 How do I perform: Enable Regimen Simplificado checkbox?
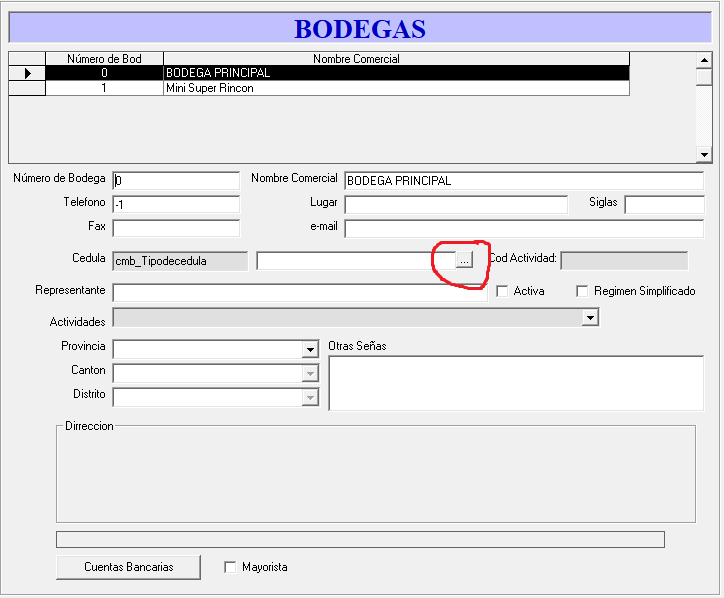pyautogui.click(x=582, y=292)
